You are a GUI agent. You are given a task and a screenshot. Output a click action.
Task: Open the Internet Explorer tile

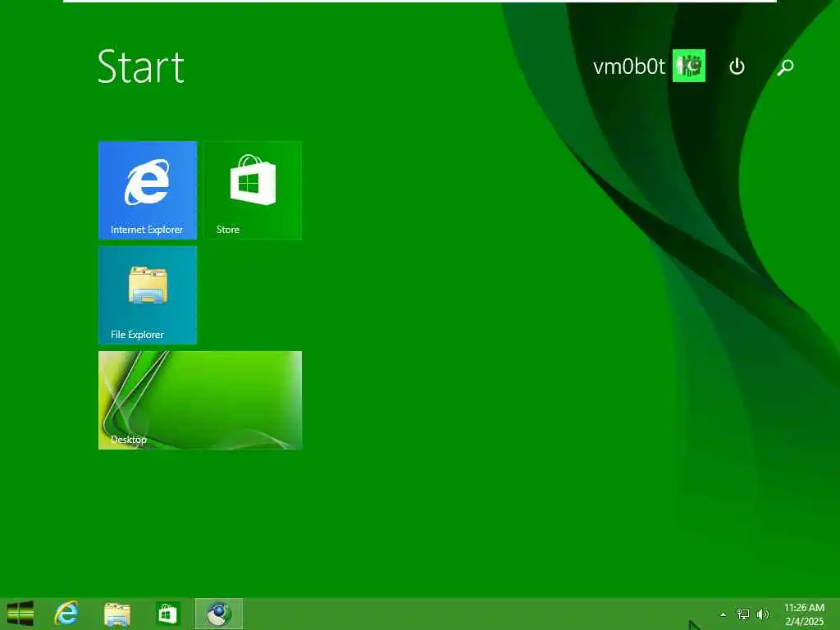(x=148, y=190)
